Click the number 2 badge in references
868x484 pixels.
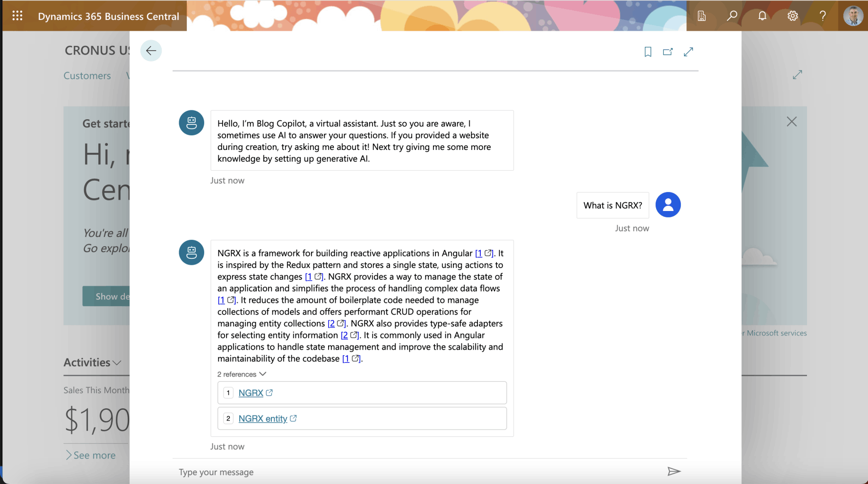228,418
